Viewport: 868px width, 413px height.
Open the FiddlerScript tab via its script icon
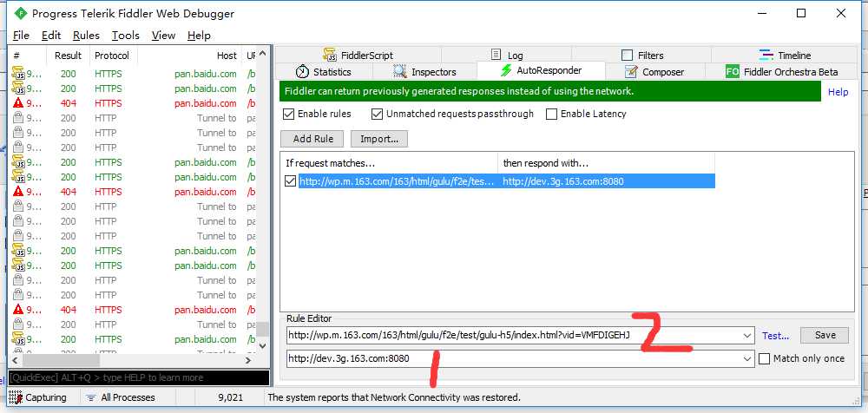pyautogui.click(x=331, y=55)
